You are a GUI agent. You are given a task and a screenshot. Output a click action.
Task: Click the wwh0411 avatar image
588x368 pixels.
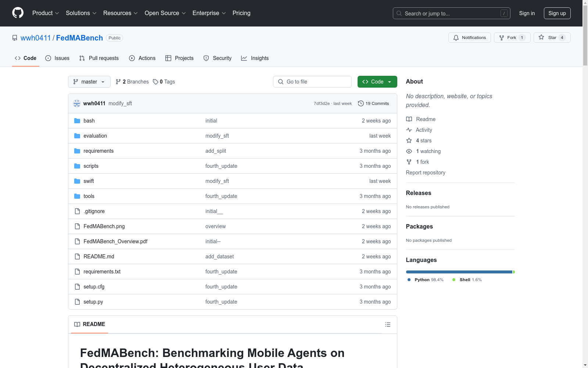tap(77, 103)
